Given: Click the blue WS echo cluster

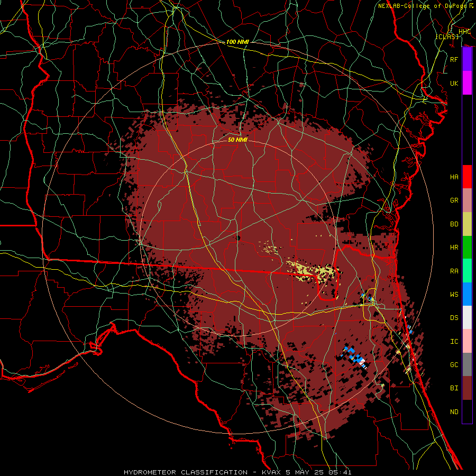Looking at the screenshot, I should (x=354, y=356).
